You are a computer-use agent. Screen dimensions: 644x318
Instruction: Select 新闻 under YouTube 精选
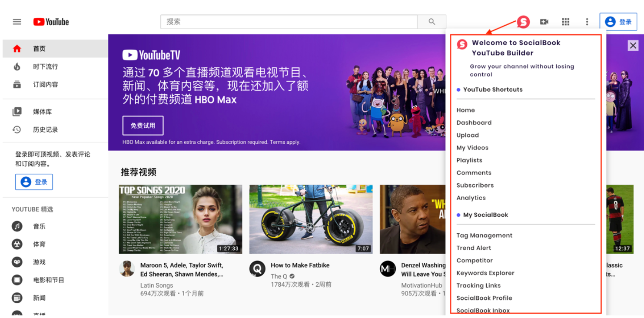[55, 298]
